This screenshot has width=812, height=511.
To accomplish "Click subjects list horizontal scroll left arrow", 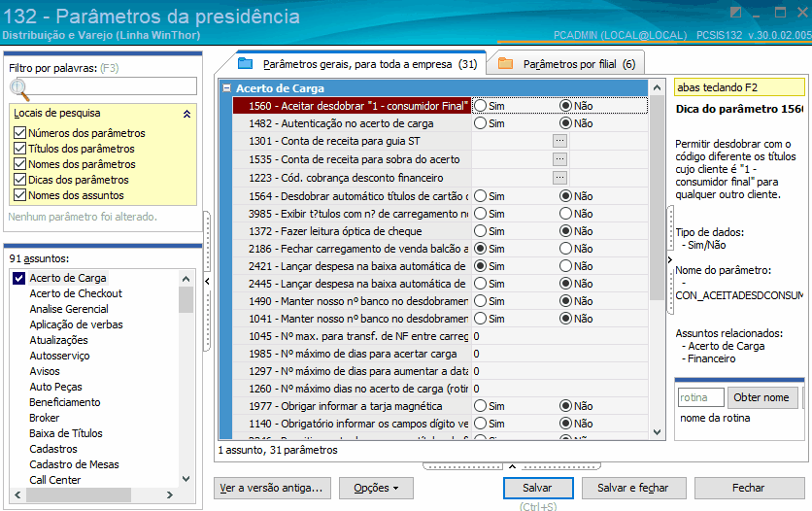I will coord(17,494).
